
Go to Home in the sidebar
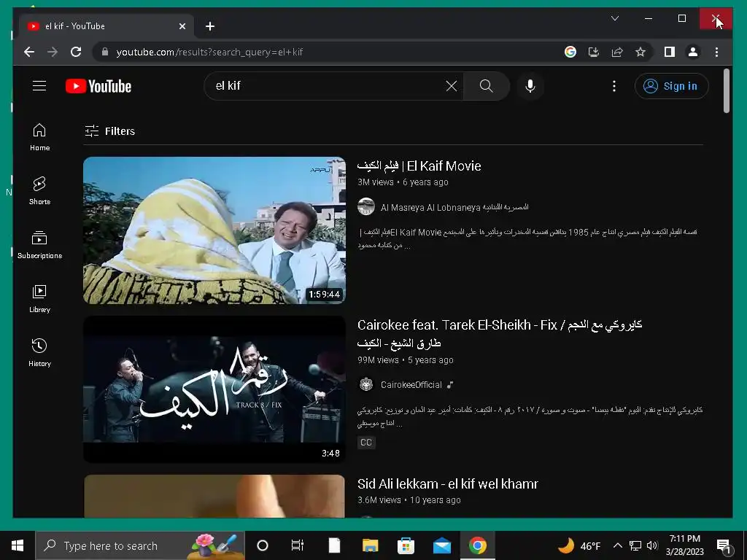point(39,137)
